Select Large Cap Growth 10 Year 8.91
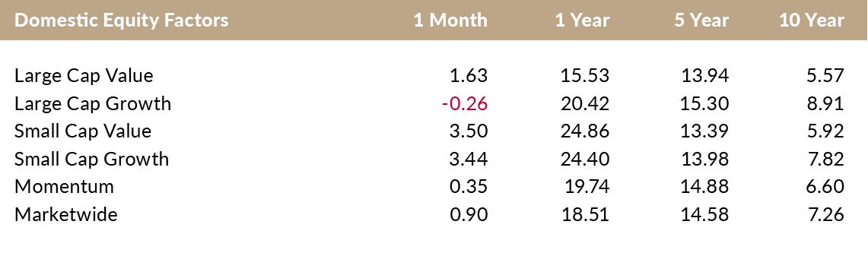 [x=825, y=103]
